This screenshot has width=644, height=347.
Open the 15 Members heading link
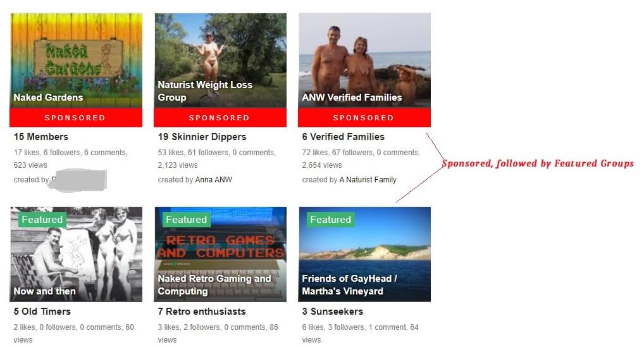point(41,137)
